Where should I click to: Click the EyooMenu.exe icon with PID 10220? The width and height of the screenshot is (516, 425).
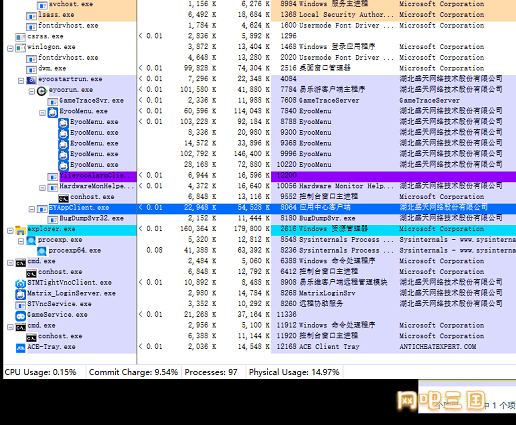click(63, 166)
